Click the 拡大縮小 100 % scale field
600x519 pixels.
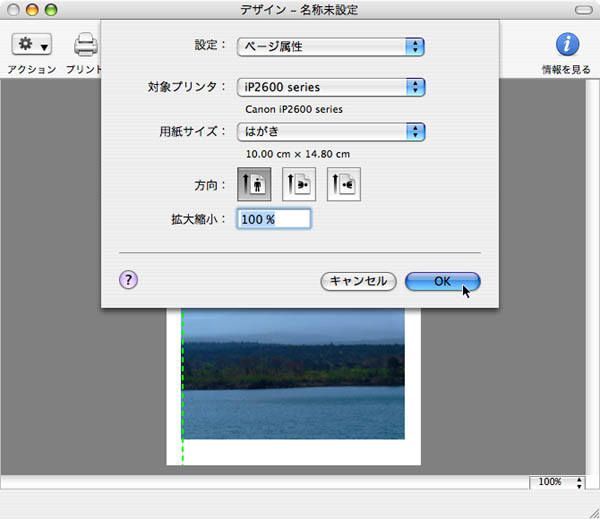click(x=274, y=219)
